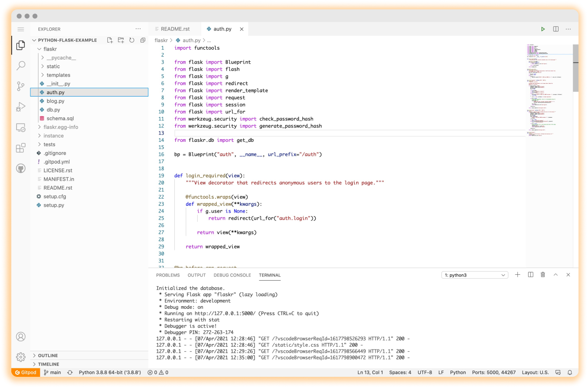Viewport: 588px width, 388px height.
Task: Open the errors and warnings count
Action: [158, 372]
